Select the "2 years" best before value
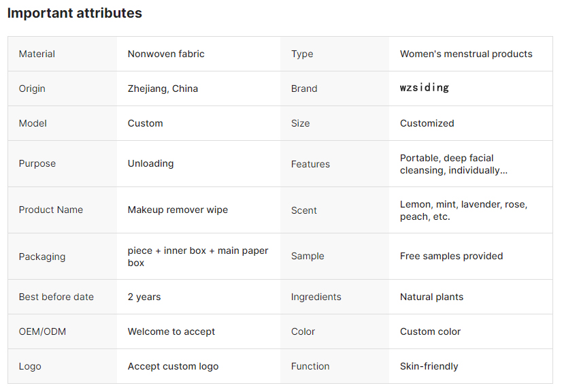Viewport: 562px width, 392px height. point(144,297)
